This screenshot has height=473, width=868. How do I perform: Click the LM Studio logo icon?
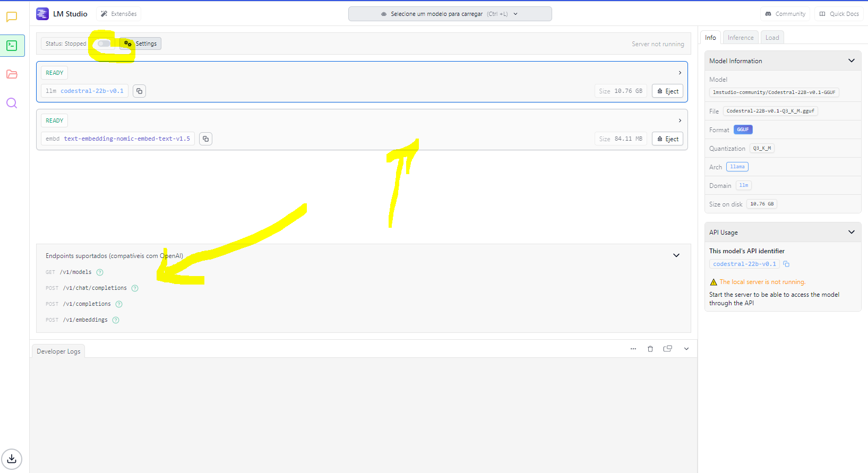42,14
